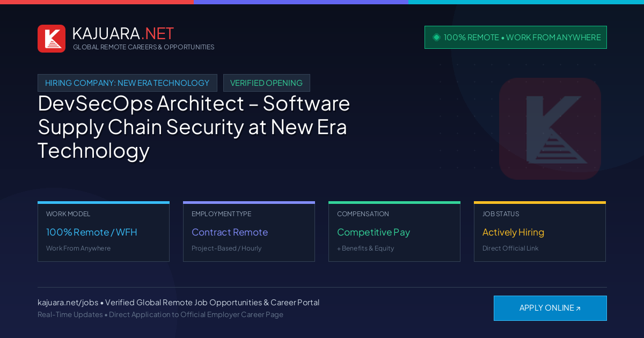Click the Job Status card heading
644x338 pixels.
501,214
